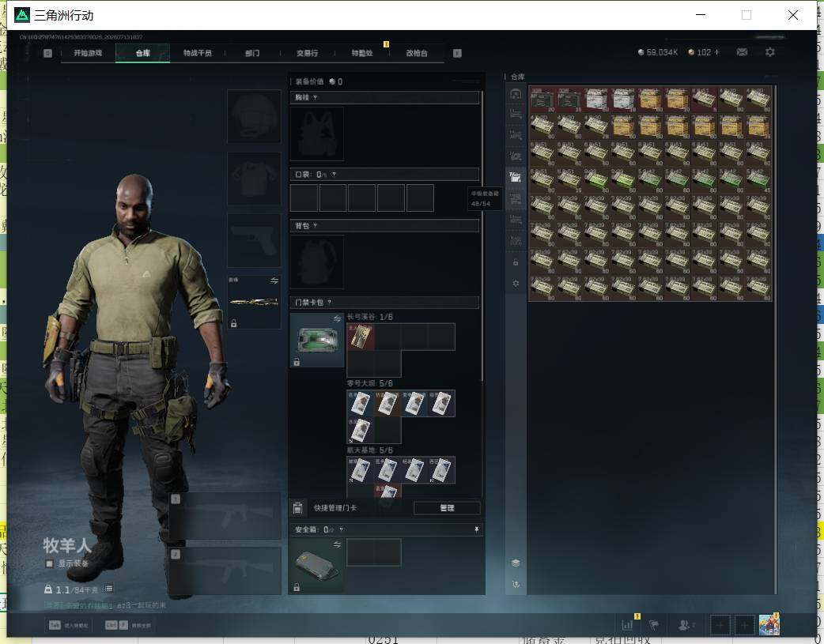Screen dimensions: 824x644
Task: Click the stack layers icon in stash sidebar
Action: (516, 563)
